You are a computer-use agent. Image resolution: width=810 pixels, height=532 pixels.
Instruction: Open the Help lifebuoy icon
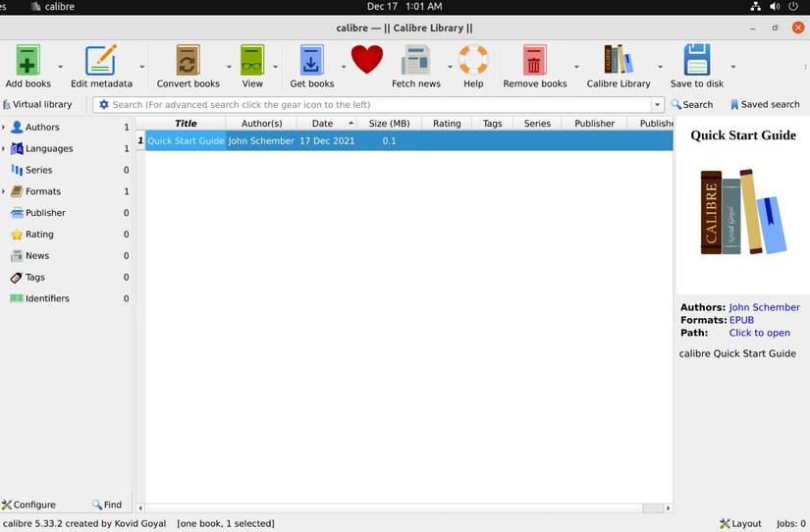point(473,60)
